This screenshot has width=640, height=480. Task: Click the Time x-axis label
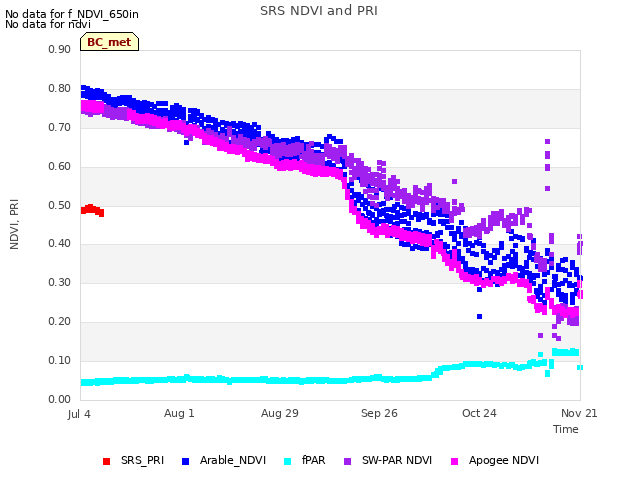click(x=566, y=429)
